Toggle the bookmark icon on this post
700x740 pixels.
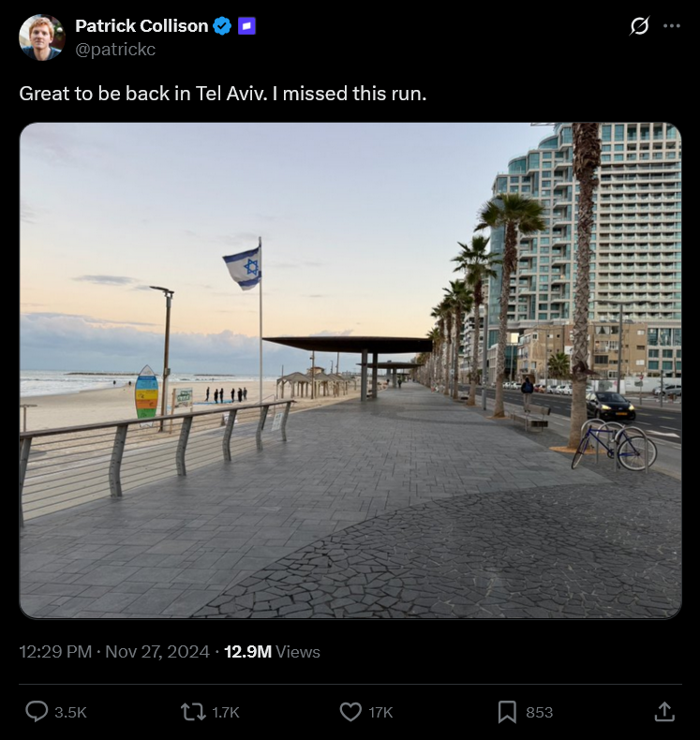507,712
